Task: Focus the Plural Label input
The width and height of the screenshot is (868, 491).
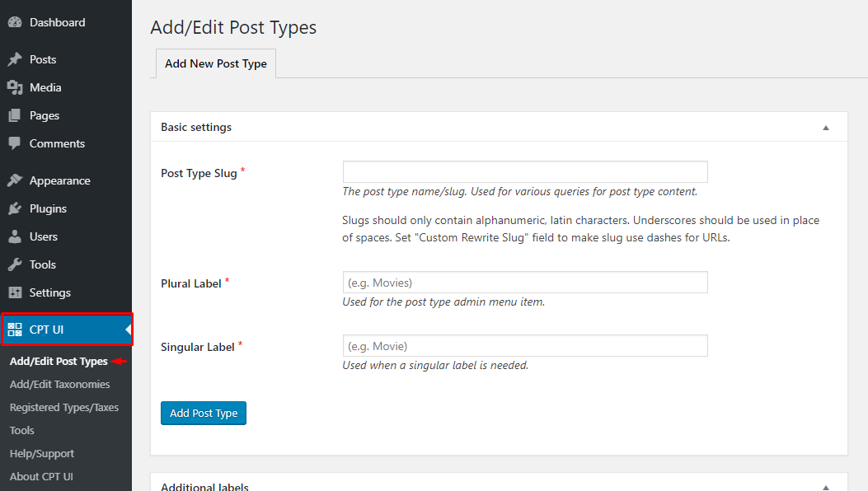Action: coord(525,283)
